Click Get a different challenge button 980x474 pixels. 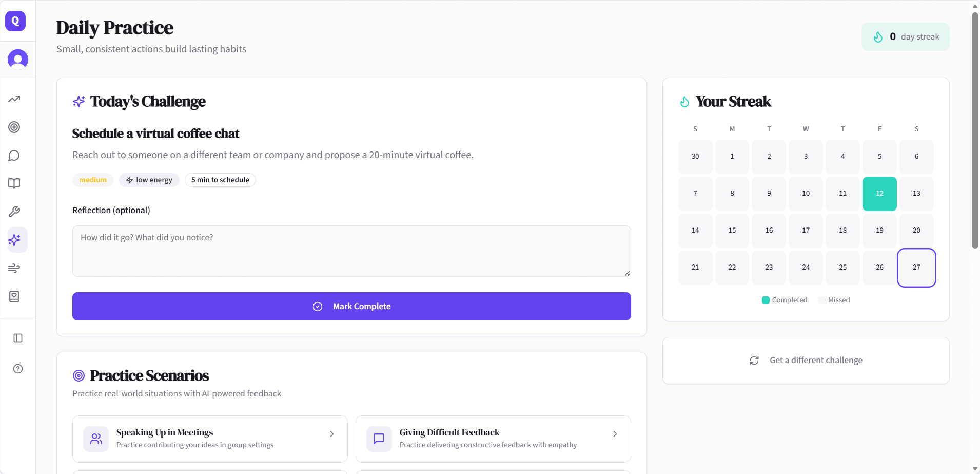806,361
